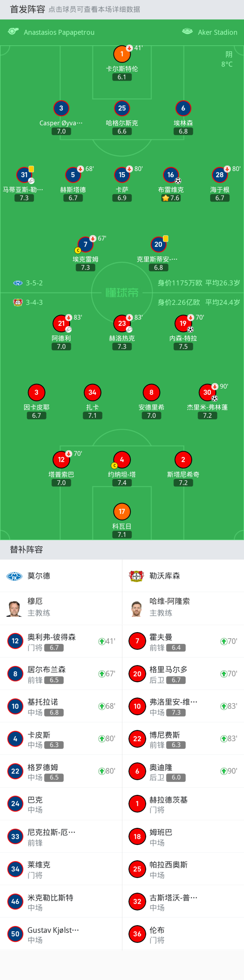
Task: Click Leverkusen goalkeeper number 17 科瓦日
Action: tap(122, 511)
